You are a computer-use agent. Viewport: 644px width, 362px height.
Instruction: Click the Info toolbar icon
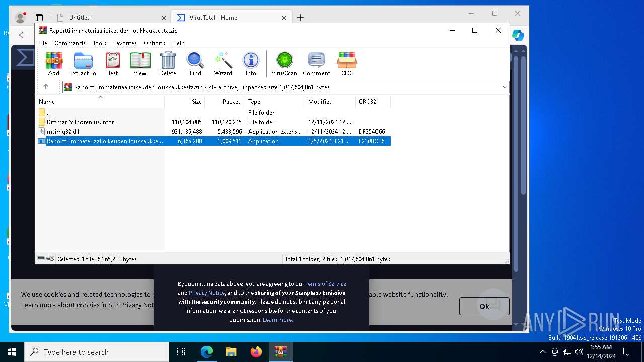click(251, 64)
